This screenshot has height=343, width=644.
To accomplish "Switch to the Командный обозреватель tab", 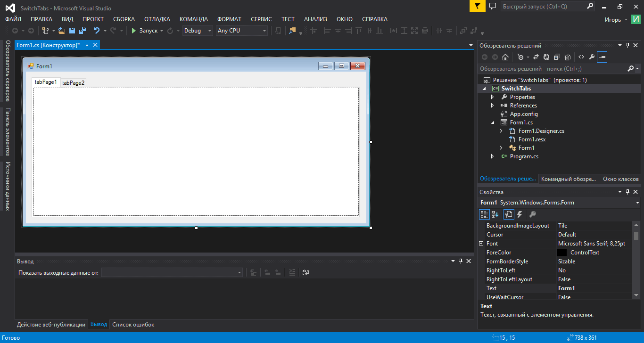I will coord(568,179).
